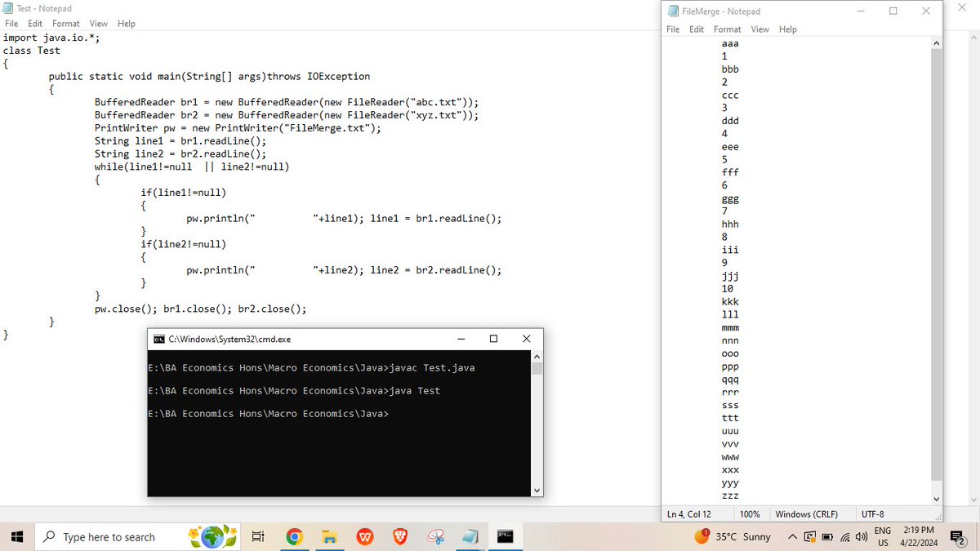Screen dimensions: 980x551
Task: Click 'javac Test.java' command line
Action: point(311,367)
